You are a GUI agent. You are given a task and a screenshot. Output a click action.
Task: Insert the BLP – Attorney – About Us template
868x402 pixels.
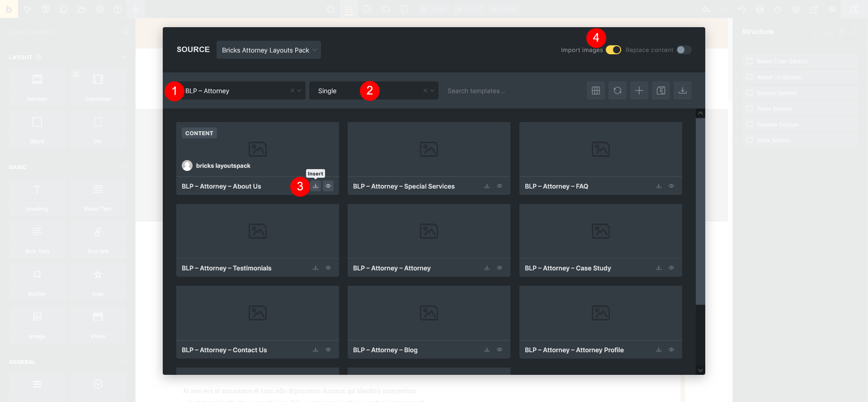tap(315, 186)
